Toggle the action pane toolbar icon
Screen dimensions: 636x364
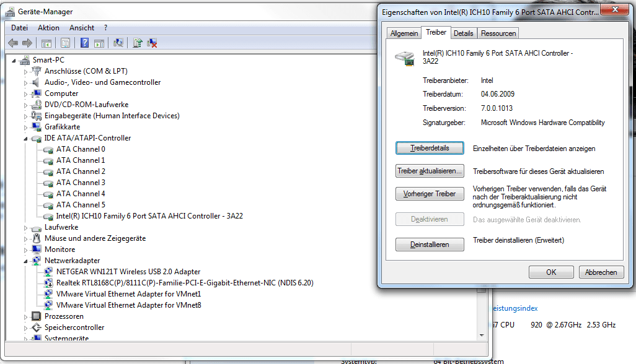point(99,43)
